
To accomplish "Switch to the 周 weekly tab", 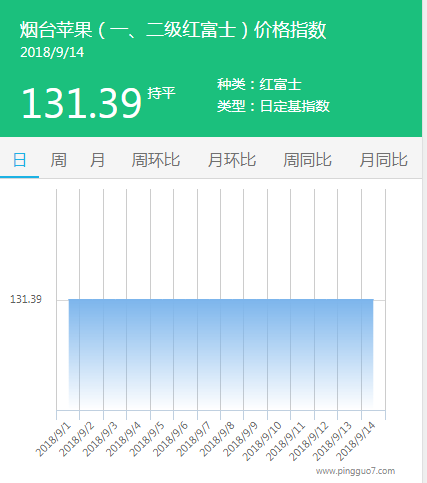I will point(58,160).
